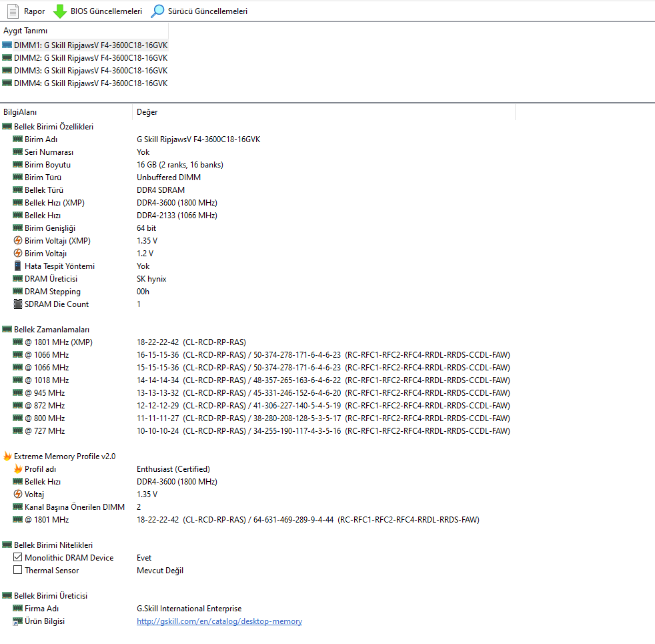
Task: Select DIMM1 G Skill RipjawsV device row
Action: tap(85, 45)
